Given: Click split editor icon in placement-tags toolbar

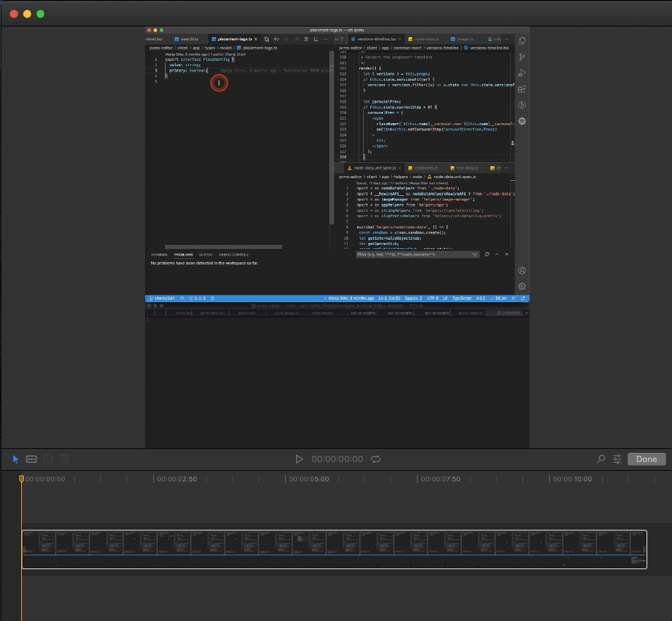Looking at the screenshot, I should [x=316, y=39].
